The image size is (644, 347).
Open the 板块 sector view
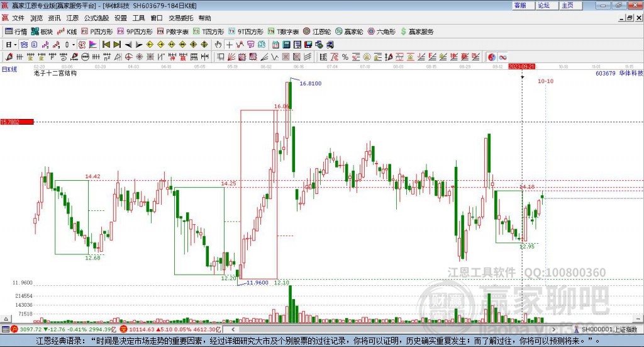[42, 31]
